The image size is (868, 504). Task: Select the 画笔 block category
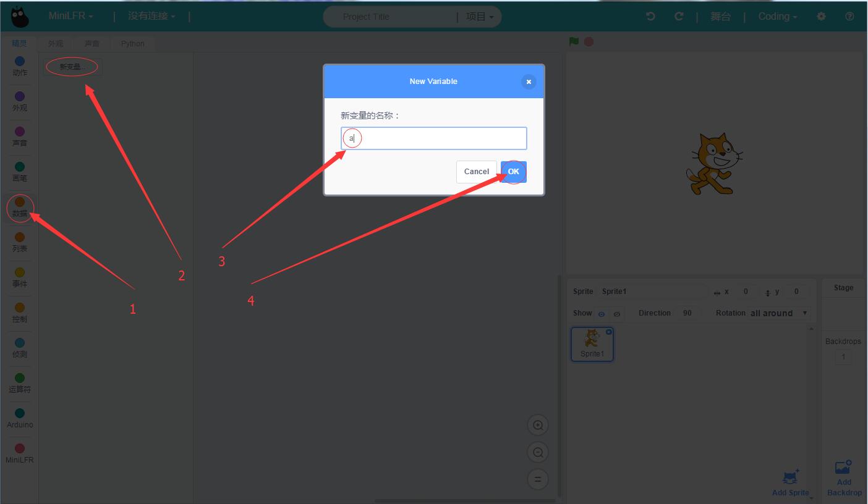click(x=20, y=172)
